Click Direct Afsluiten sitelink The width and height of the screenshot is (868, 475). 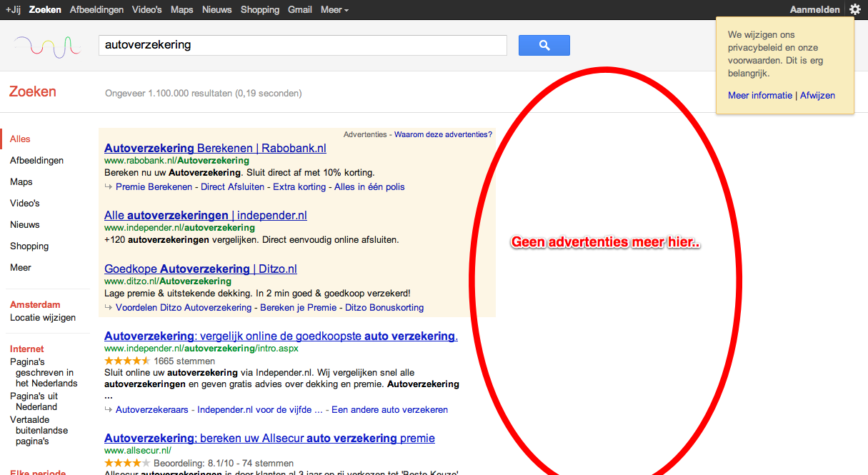click(233, 187)
